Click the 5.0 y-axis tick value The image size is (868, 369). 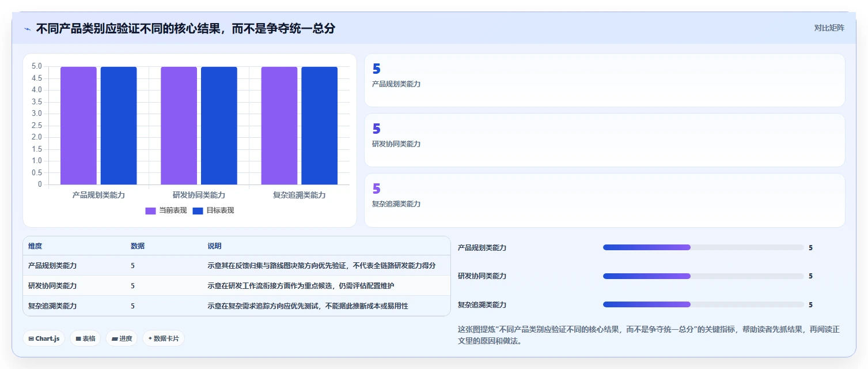click(36, 66)
